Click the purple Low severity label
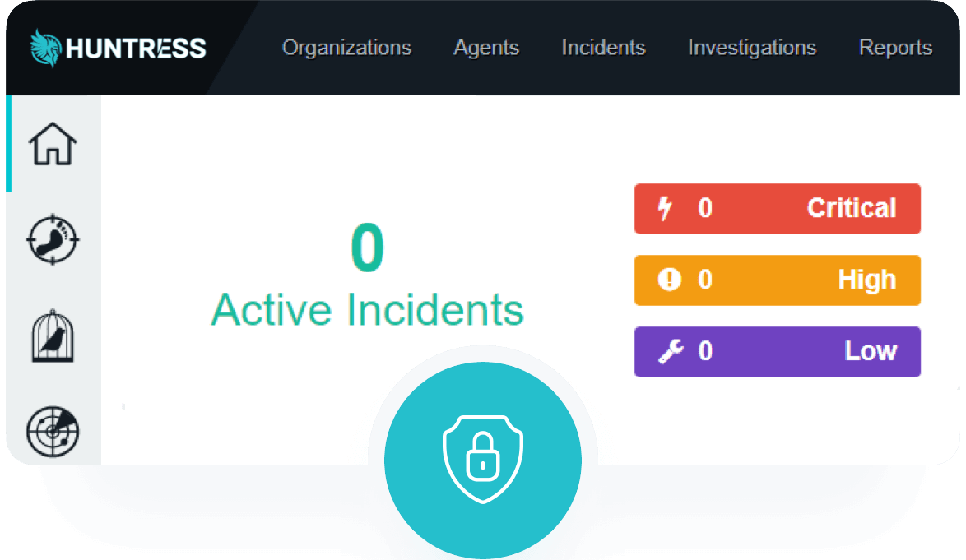The height and width of the screenshot is (560, 966). tap(871, 351)
